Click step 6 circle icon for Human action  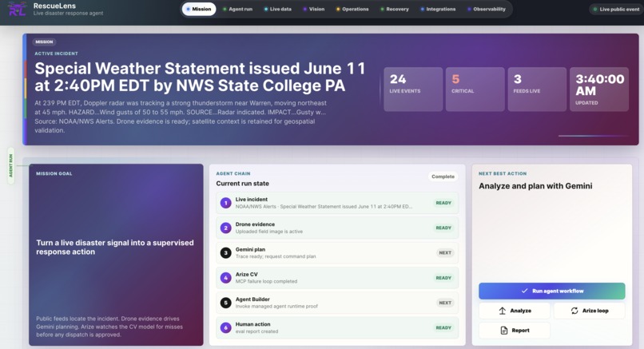click(x=225, y=327)
